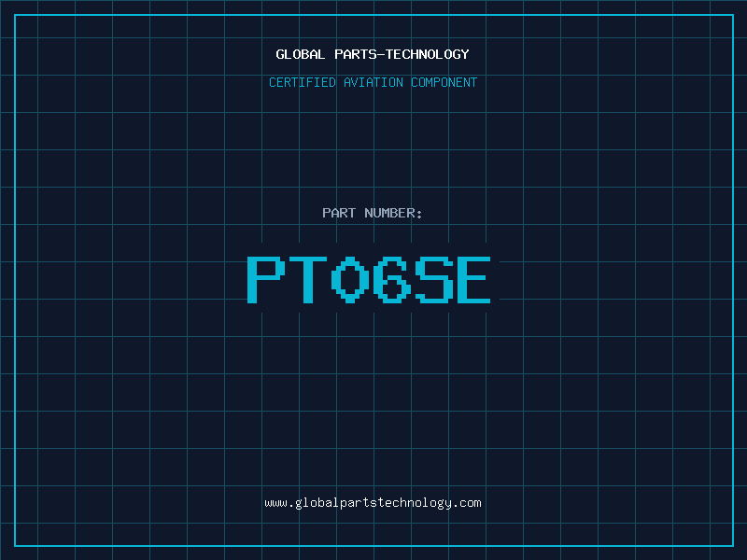Click the 'GLOBAL PARTS-TECHNOLOGY' heading
Screen dimensions: 747x560
coord(373,54)
